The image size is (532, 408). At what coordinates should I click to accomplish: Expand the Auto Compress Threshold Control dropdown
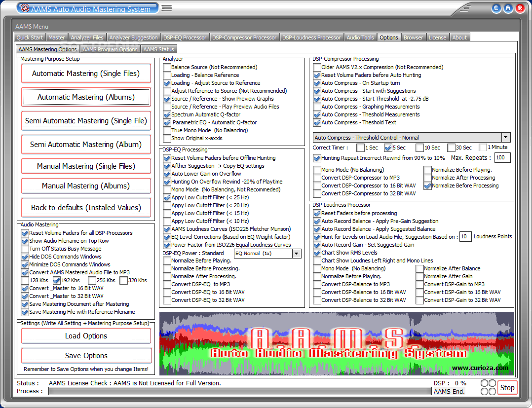click(505, 137)
